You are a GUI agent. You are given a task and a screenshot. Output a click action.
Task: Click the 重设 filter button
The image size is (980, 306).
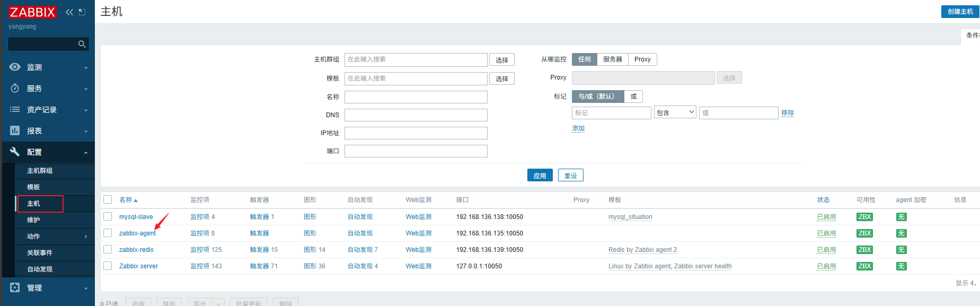coord(570,176)
